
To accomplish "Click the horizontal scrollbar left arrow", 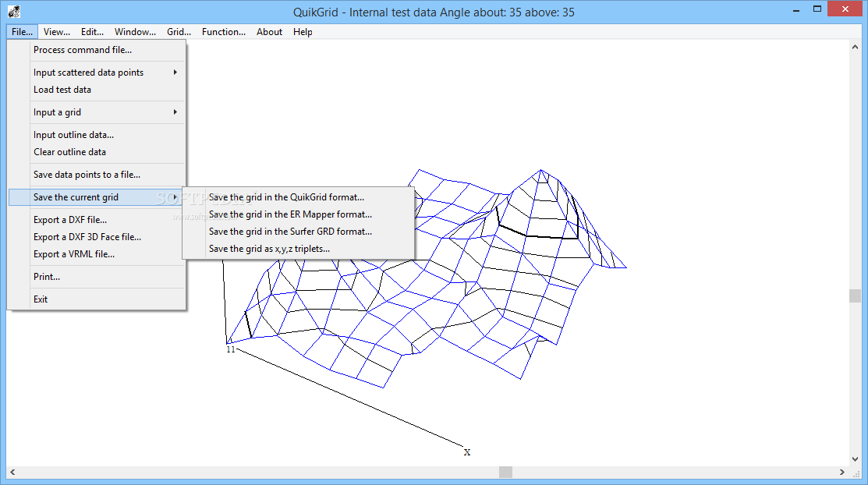I will click(x=12, y=473).
